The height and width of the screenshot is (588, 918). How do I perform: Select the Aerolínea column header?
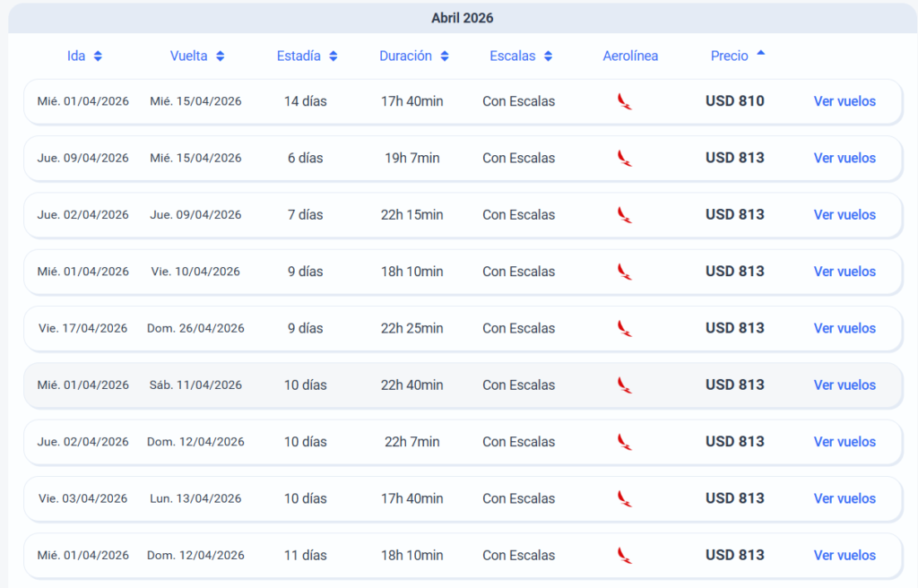(630, 56)
